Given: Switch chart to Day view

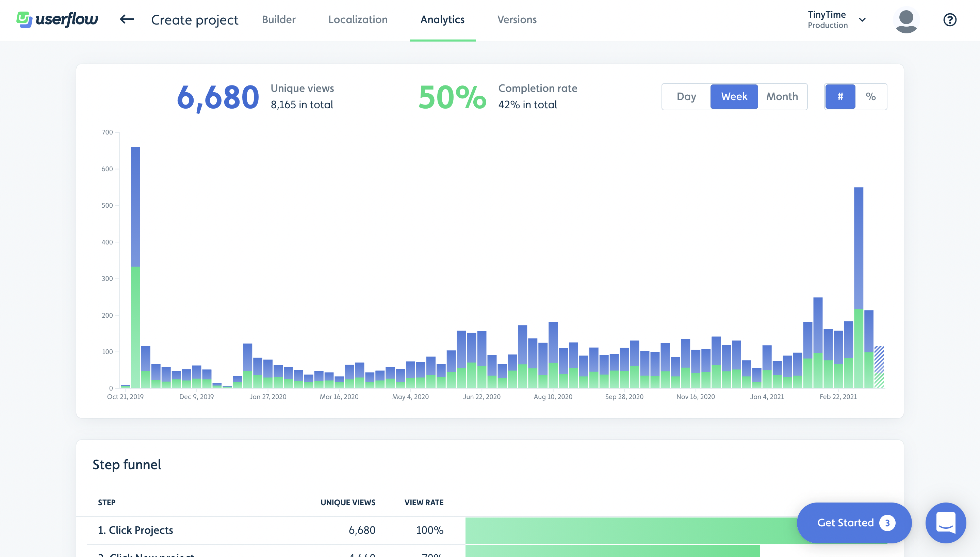Looking at the screenshot, I should point(686,96).
